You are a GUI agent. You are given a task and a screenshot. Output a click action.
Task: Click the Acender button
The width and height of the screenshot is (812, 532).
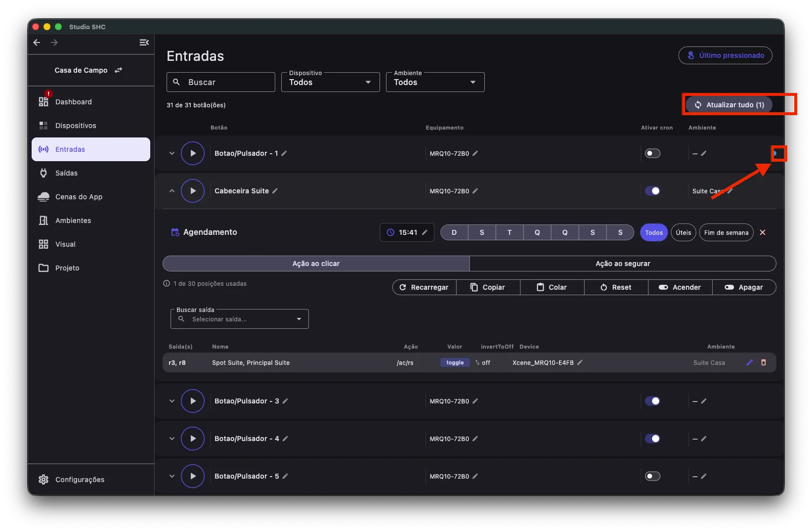click(x=681, y=287)
